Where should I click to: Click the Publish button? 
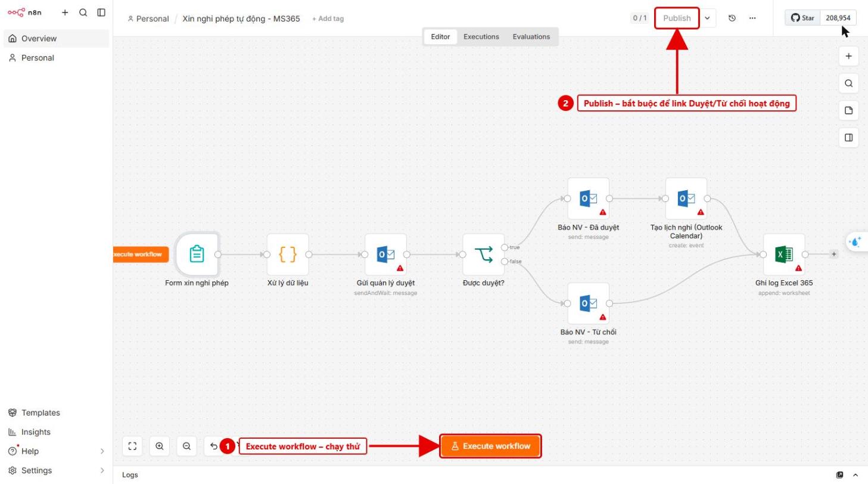click(677, 18)
